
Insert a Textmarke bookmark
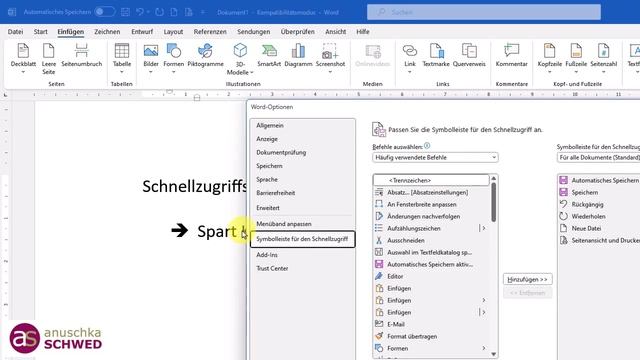436,56
